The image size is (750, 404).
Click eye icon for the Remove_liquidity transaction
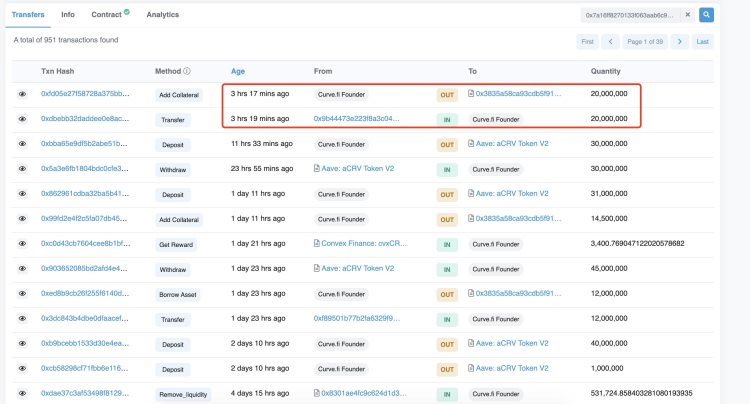(22, 393)
